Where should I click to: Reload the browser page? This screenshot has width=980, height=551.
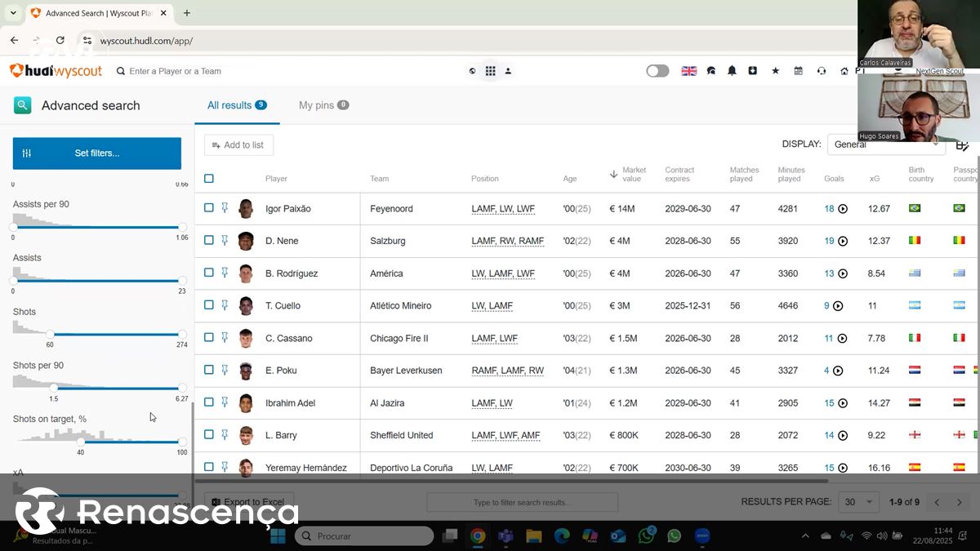[x=60, y=40]
